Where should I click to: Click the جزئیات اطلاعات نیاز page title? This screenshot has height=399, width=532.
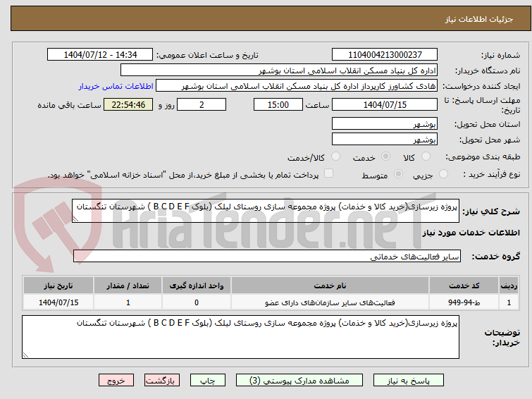coord(479,19)
